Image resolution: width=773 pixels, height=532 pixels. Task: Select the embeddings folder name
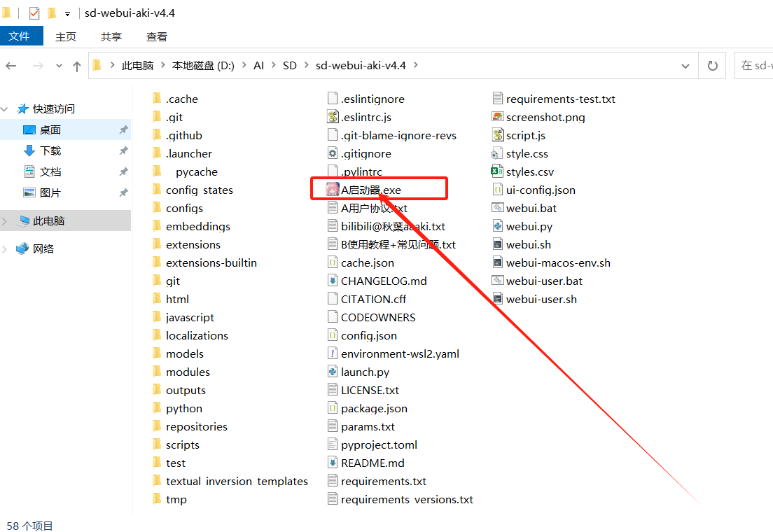pyautogui.click(x=198, y=226)
